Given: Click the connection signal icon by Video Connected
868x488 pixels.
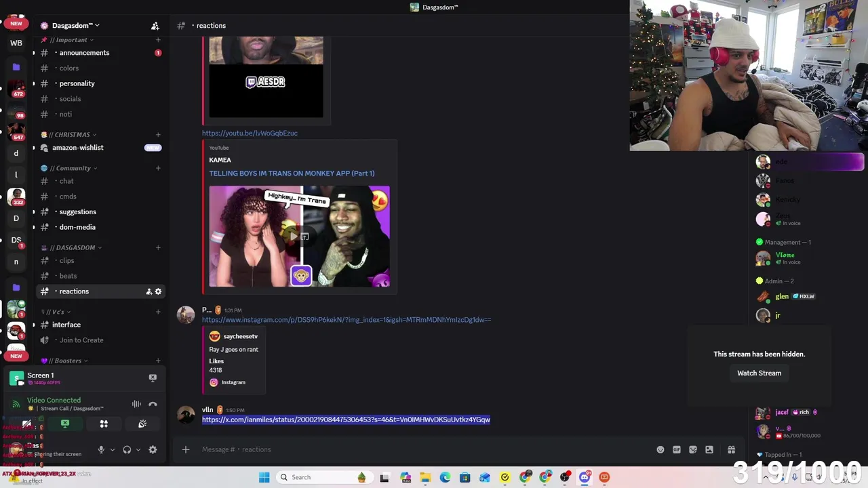Looking at the screenshot, I should (16, 404).
